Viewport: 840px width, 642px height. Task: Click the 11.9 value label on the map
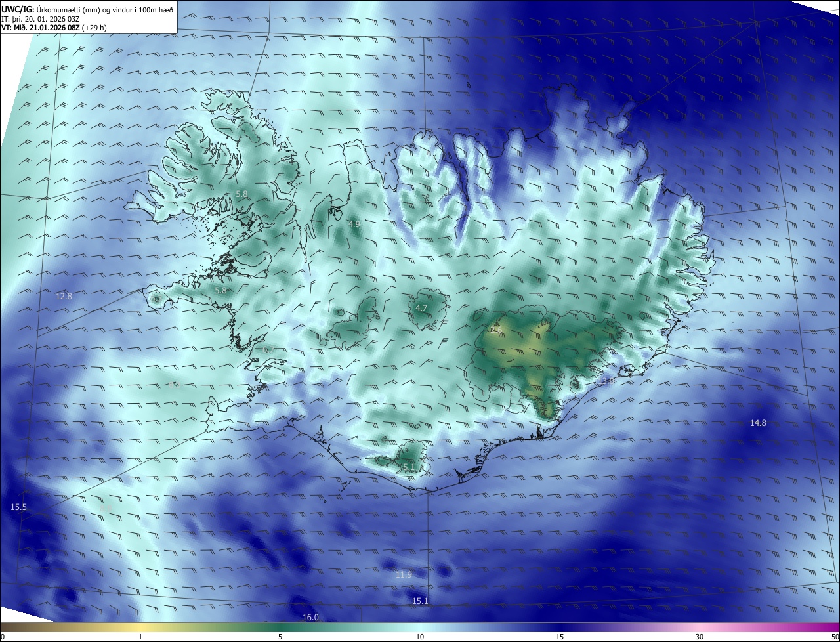click(404, 575)
